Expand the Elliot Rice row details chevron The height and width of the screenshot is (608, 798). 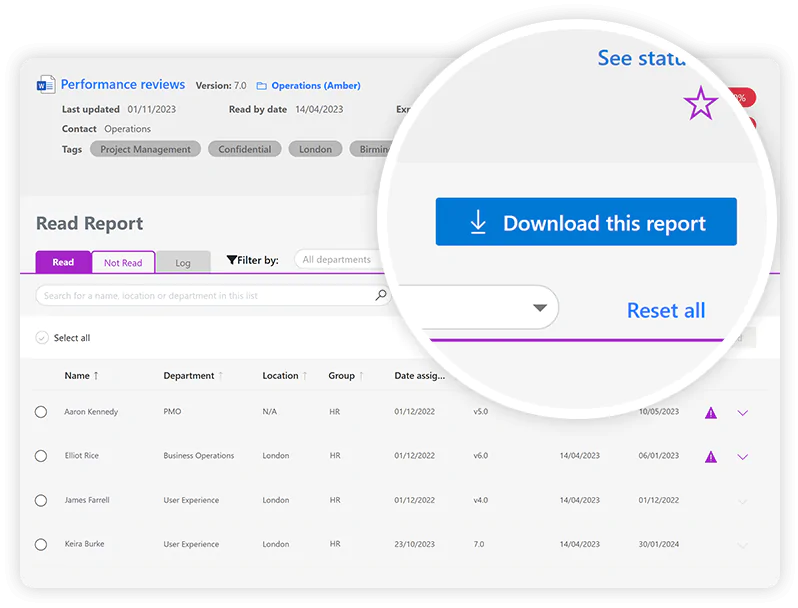coord(742,456)
